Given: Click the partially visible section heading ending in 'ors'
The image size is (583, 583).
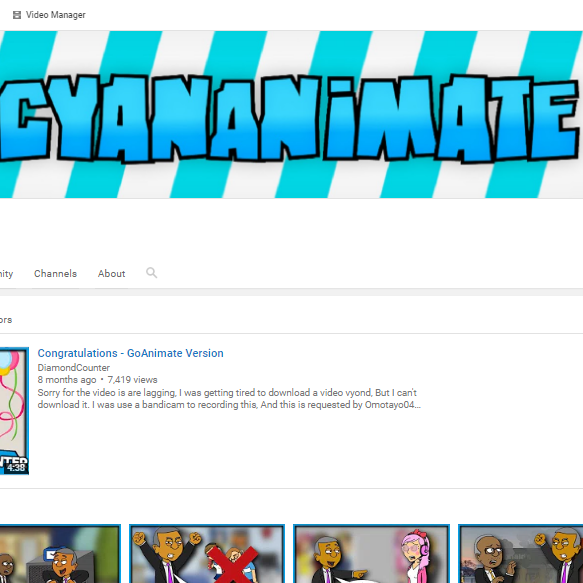Looking at the screenshot, I should point(6,320).
